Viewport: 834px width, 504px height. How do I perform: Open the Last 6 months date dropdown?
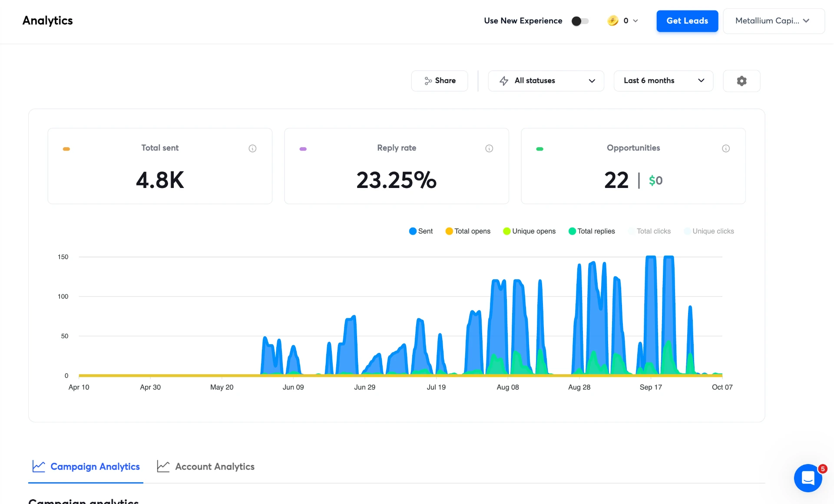(663, 81)
